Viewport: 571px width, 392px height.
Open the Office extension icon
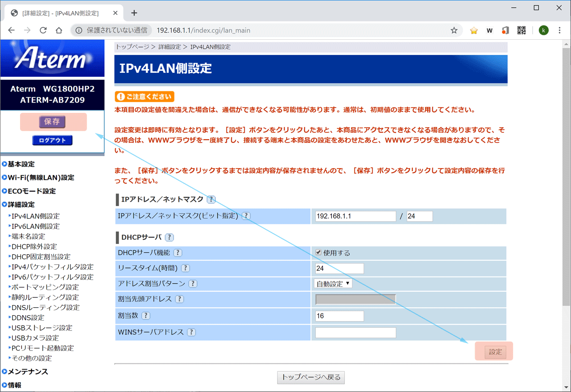(505, 30)
